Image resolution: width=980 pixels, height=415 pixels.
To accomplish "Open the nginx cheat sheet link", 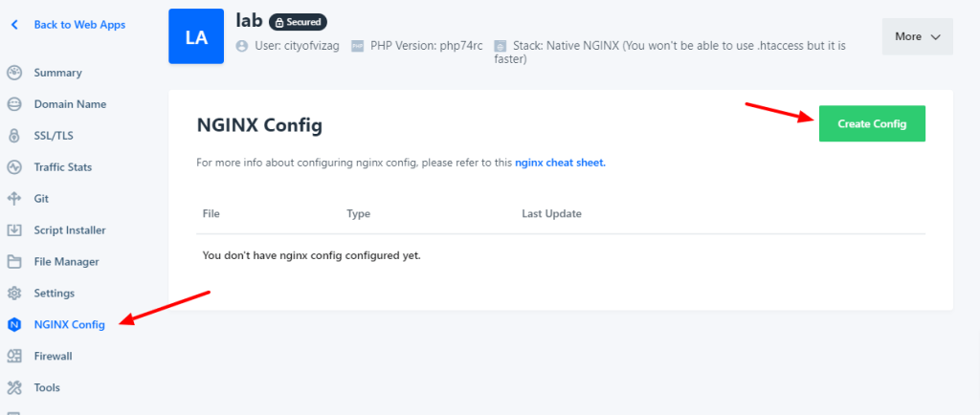I will click(x=560, y=163).
